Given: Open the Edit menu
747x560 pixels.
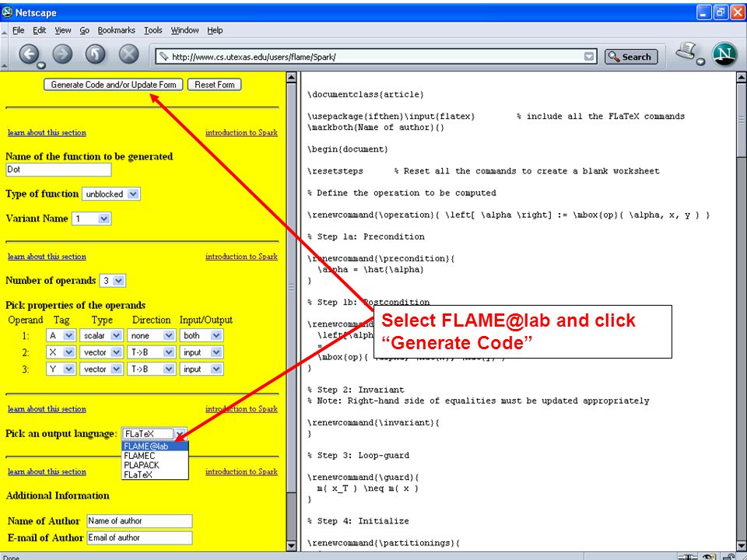Looking at the screenshot, I should pyautogui.click(x=39, y=30).
